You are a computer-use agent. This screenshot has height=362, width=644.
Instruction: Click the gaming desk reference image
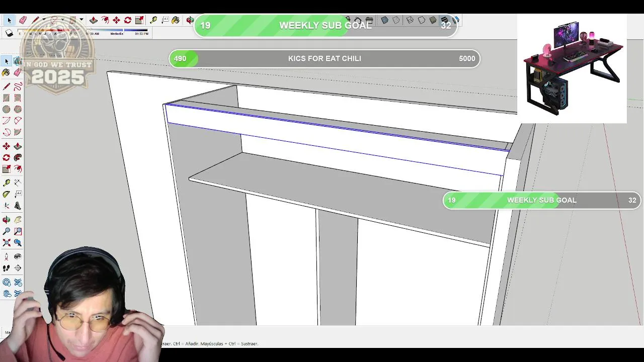point(572,68)
